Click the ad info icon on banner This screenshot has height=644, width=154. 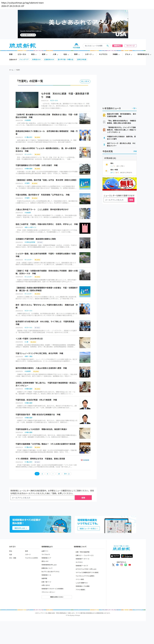click(x=126, y=11)
